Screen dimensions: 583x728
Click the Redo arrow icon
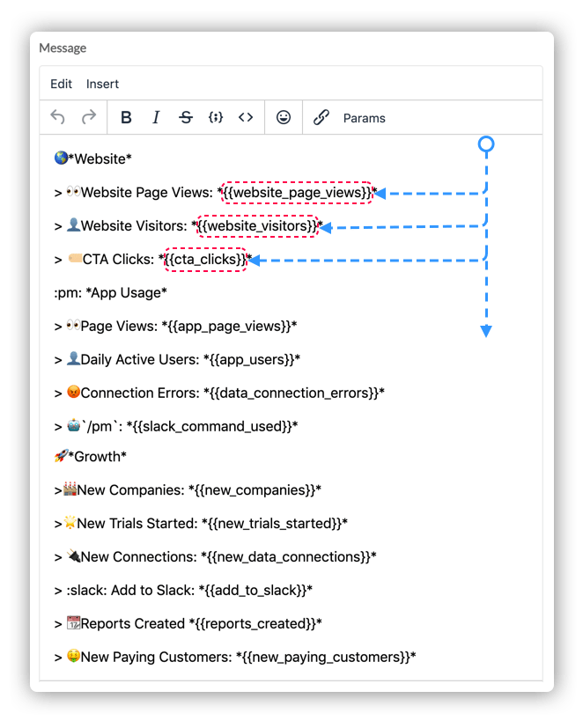tap(89, 117)
